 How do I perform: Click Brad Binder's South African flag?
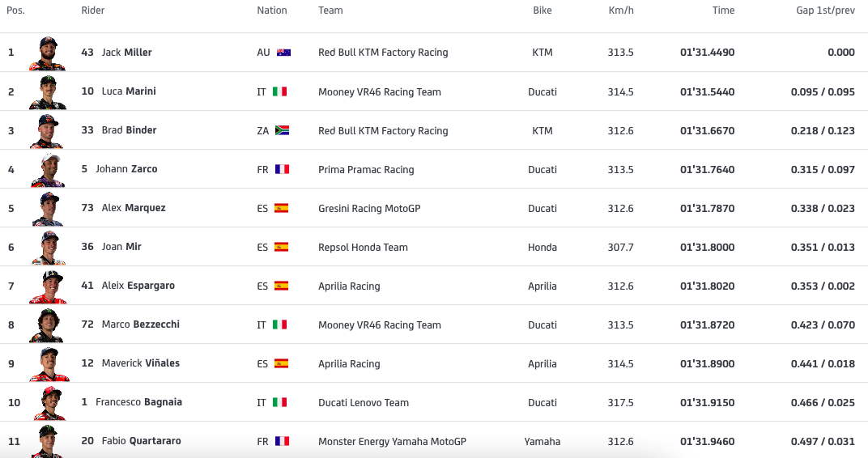coord(282,130)
